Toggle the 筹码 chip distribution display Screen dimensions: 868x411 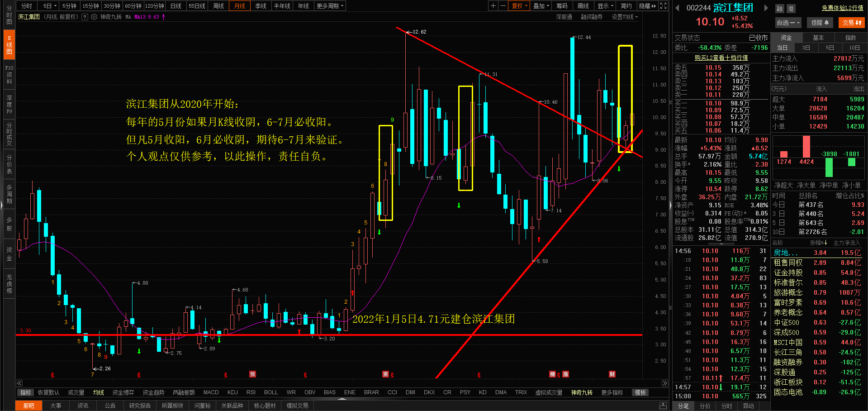click(562, 6)
